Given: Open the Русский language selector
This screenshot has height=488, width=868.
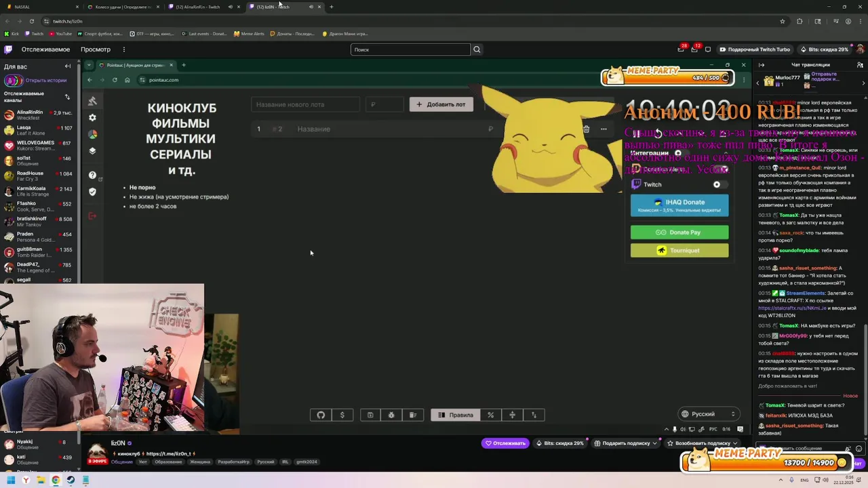Looking at the screenshot, I should (709, 414).
